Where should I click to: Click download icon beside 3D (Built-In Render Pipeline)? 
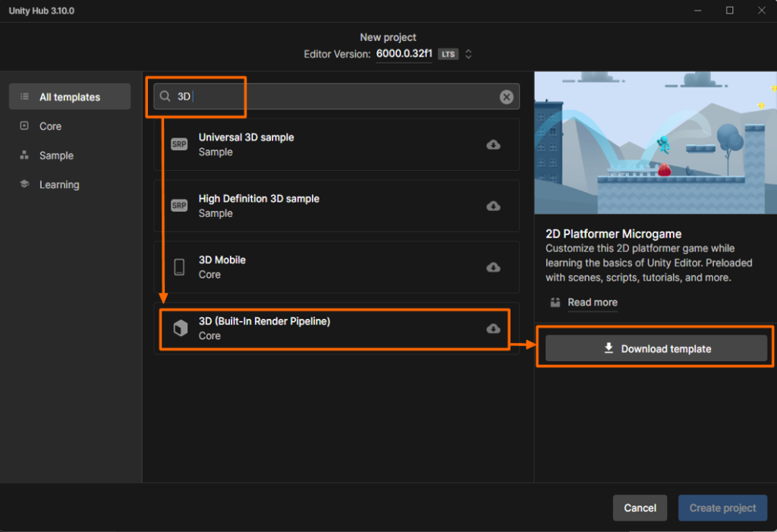493,329
